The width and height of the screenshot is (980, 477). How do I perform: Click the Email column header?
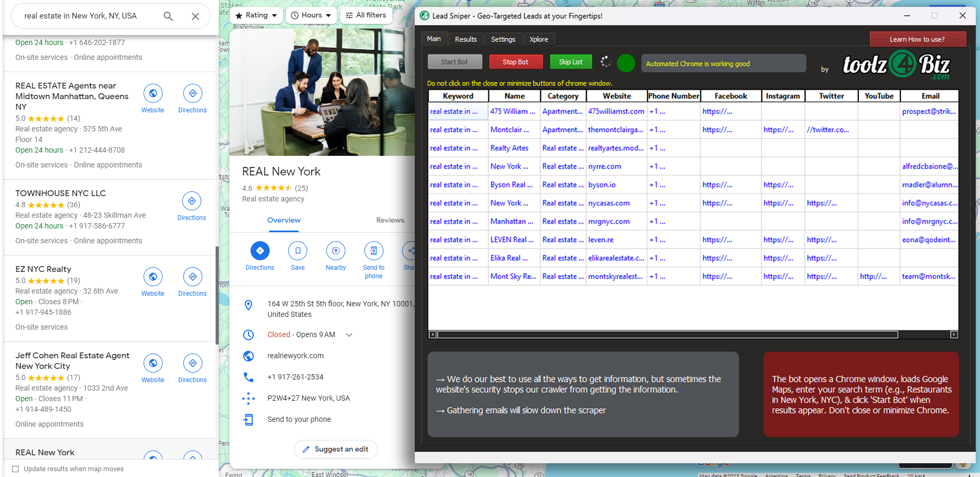coord(930,96)
